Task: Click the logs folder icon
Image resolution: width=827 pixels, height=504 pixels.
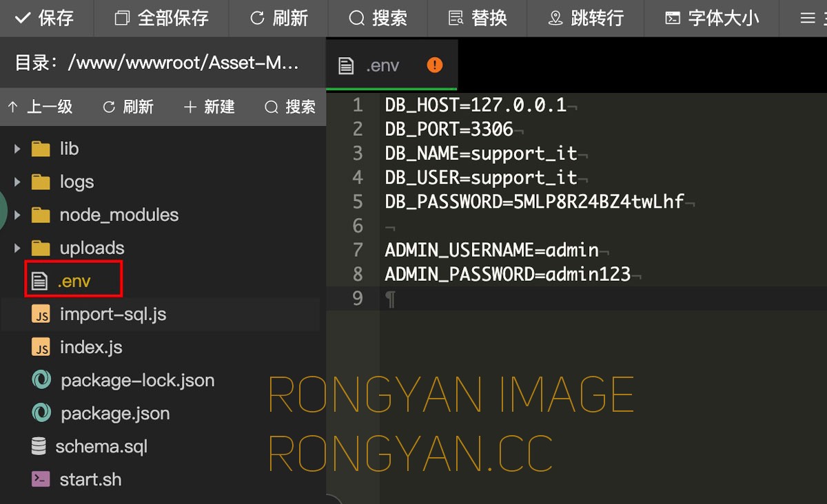Action: (41, 182)
